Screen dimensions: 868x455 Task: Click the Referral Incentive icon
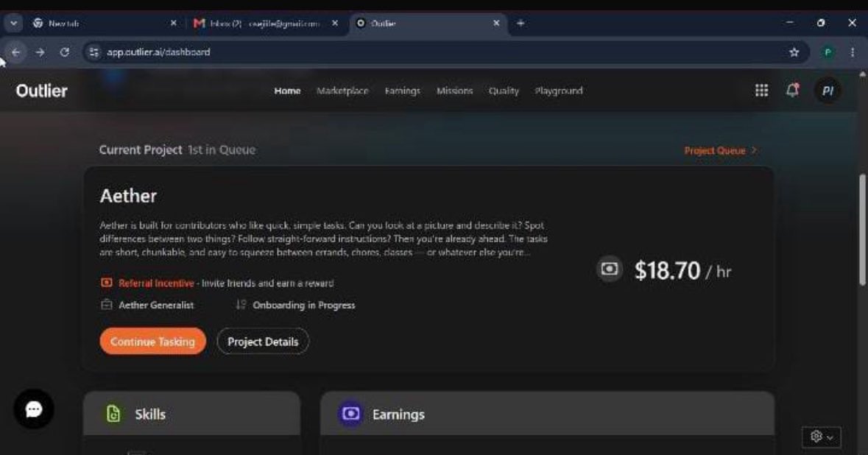pos(106,283)
